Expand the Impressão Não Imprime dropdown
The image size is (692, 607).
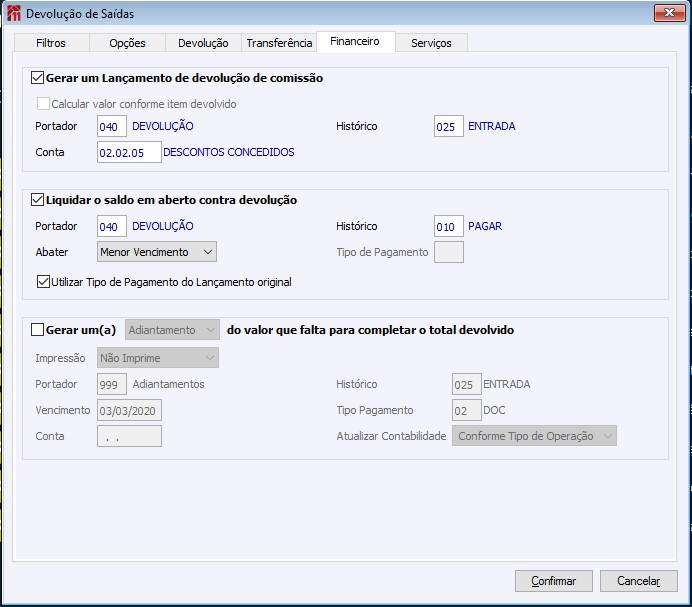click(x=158, y=358)
